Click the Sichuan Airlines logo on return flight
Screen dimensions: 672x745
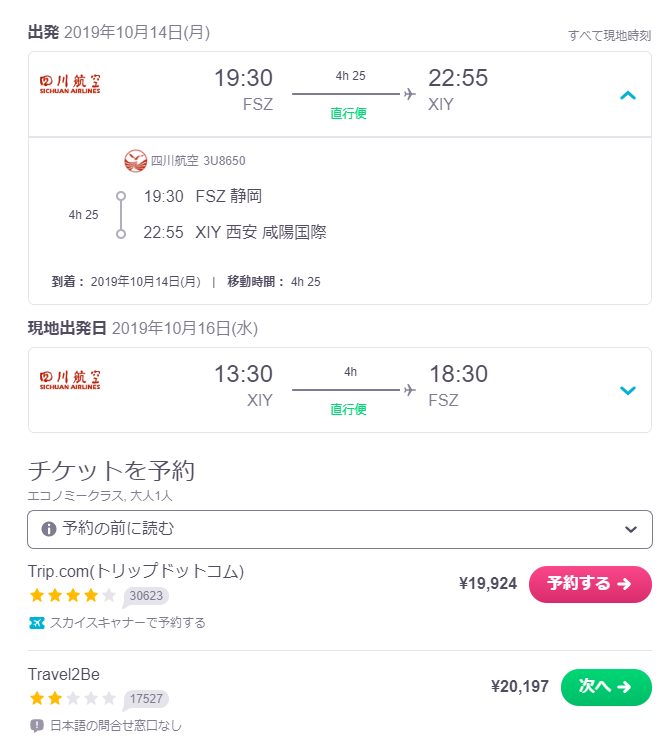point(70,380)
